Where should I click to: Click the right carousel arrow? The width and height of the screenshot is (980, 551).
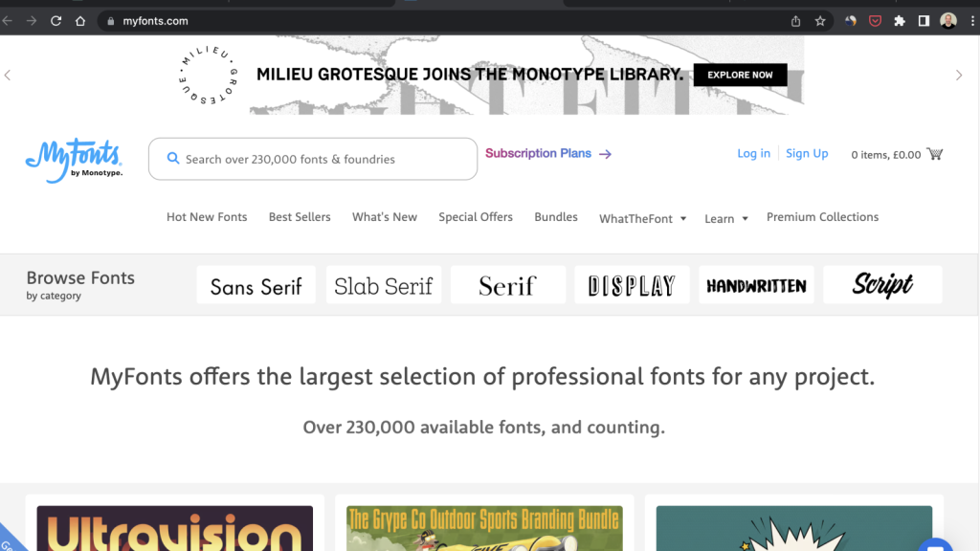[x=959, y=75]
